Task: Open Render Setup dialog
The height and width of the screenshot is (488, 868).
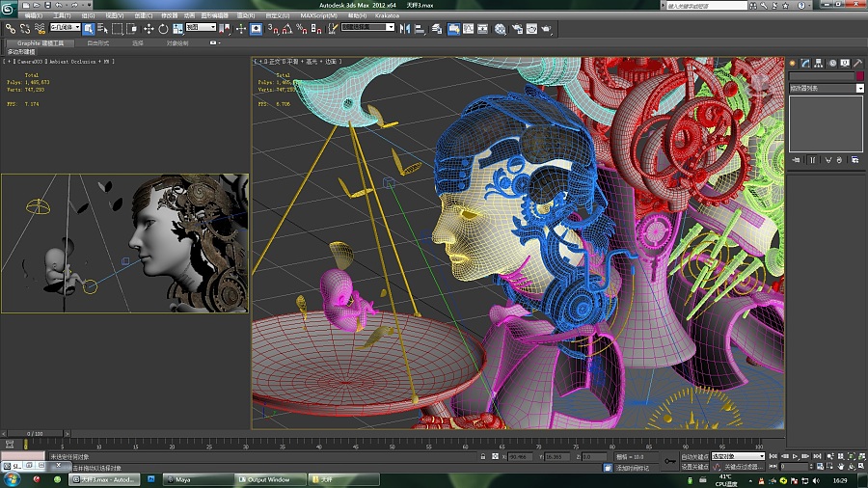Action: click(517, 28)
